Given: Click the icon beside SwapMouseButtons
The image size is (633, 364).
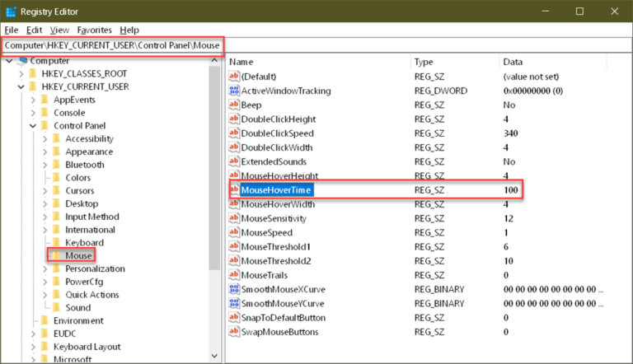Looking at the screenshot, I should coord(234,331).
